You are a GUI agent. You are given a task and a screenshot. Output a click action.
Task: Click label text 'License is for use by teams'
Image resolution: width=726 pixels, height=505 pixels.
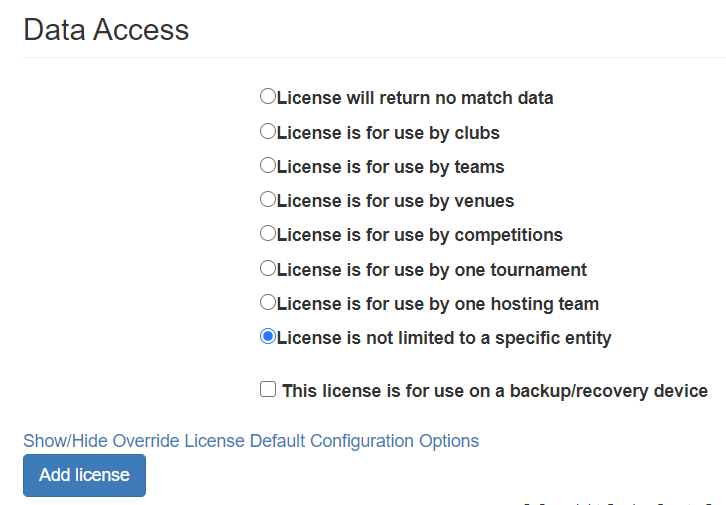[x=390, y=166]
